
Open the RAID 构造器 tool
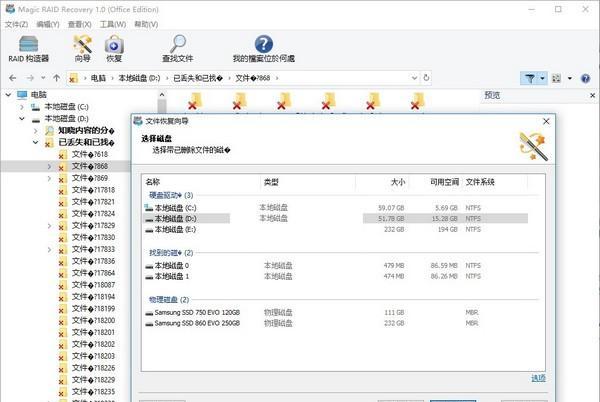(x=29, y=49)
